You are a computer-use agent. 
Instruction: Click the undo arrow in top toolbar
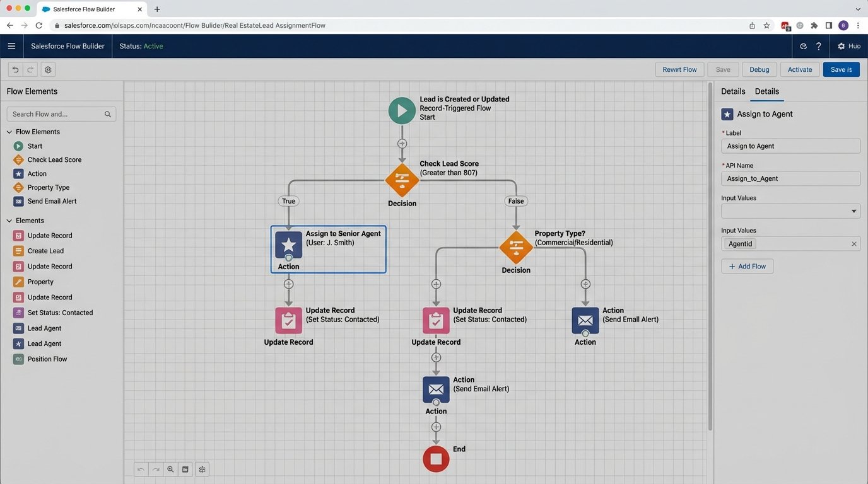pyautogui.click(x=16, y=69)
